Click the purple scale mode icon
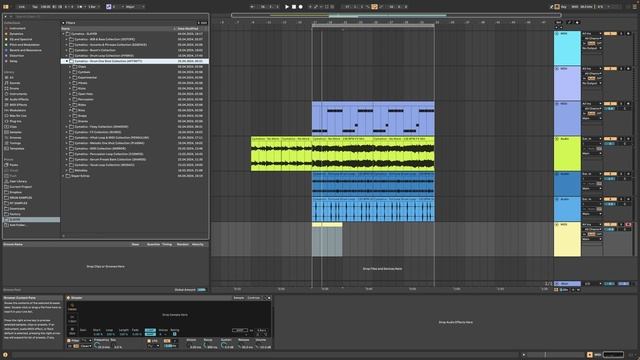Screen dimensions: 640x360 [109, 7]
